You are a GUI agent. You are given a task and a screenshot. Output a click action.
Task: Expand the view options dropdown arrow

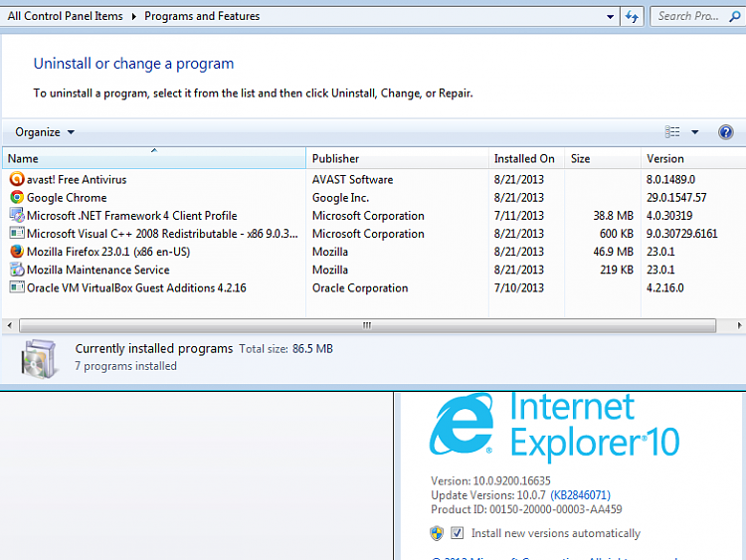(694, 132)
